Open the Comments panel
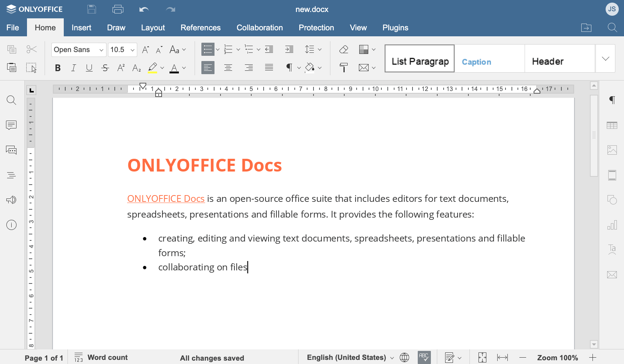Screen dimensions: 624x364 11,125
